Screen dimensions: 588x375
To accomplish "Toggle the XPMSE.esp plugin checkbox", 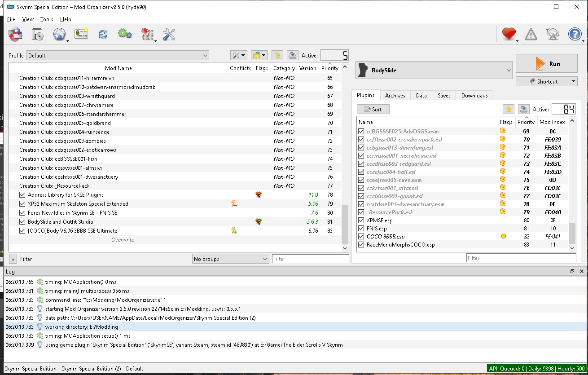I will tap(361, 221).
